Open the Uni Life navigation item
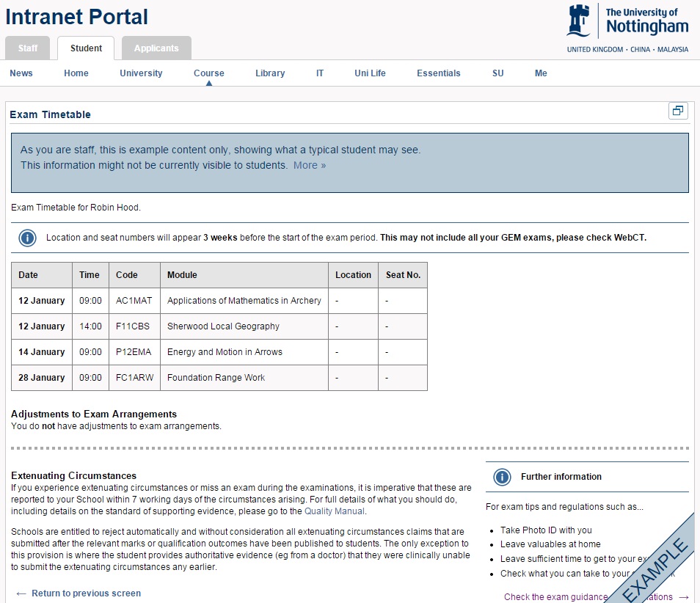The image size is (700, 603). click(x=370, y=73)
